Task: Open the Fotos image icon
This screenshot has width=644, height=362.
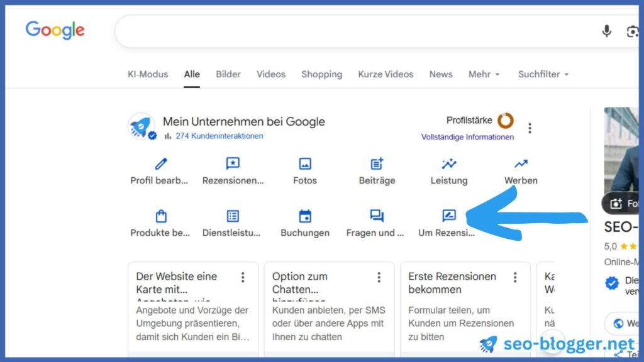Action: [x=305, y=164]
